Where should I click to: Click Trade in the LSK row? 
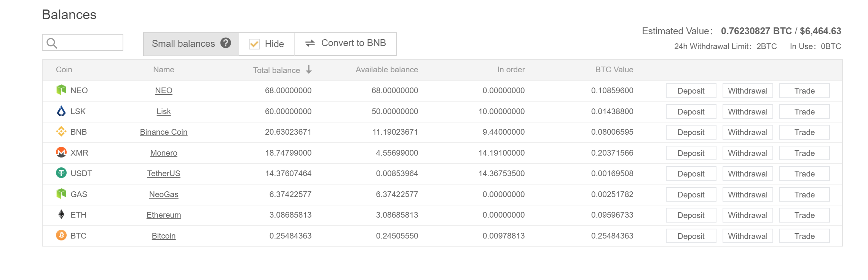[x=804, y=111]
